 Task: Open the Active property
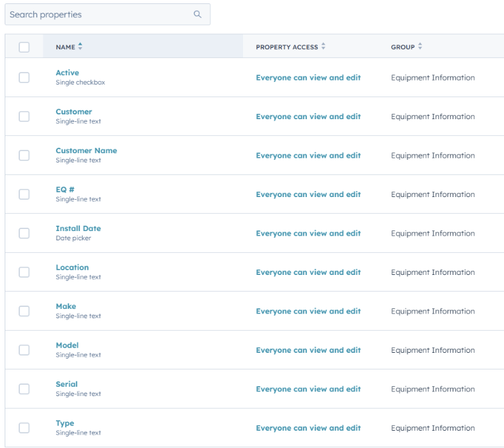[x=67, y=73]
